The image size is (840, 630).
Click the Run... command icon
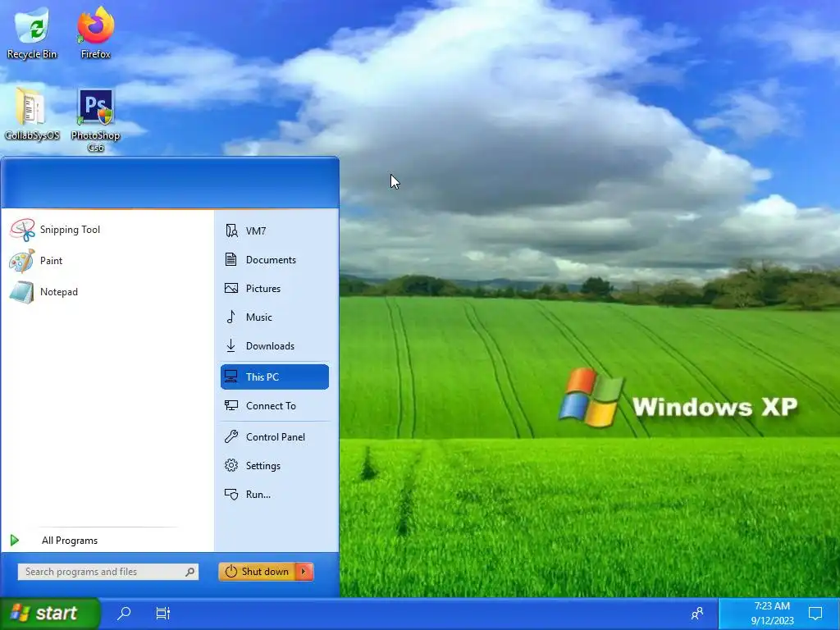[x=231, y=495]
